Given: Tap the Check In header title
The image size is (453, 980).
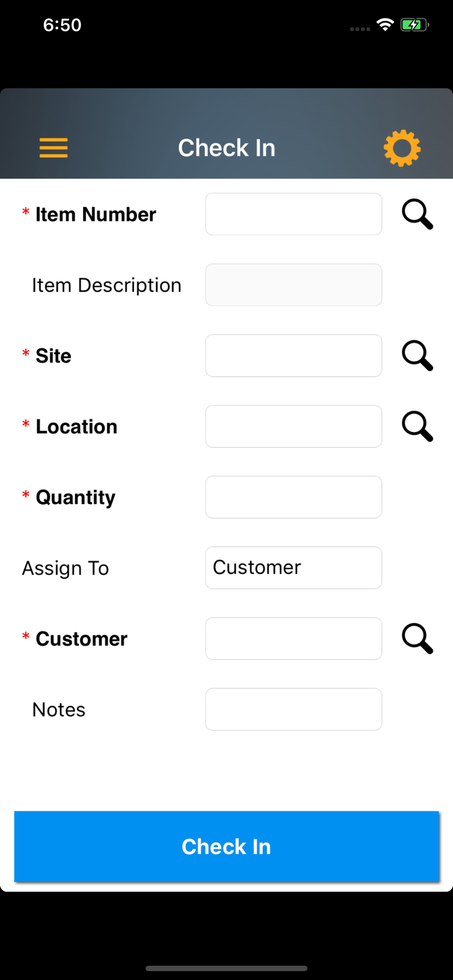Looking at the screenshot, I should (x=226, y=148).
